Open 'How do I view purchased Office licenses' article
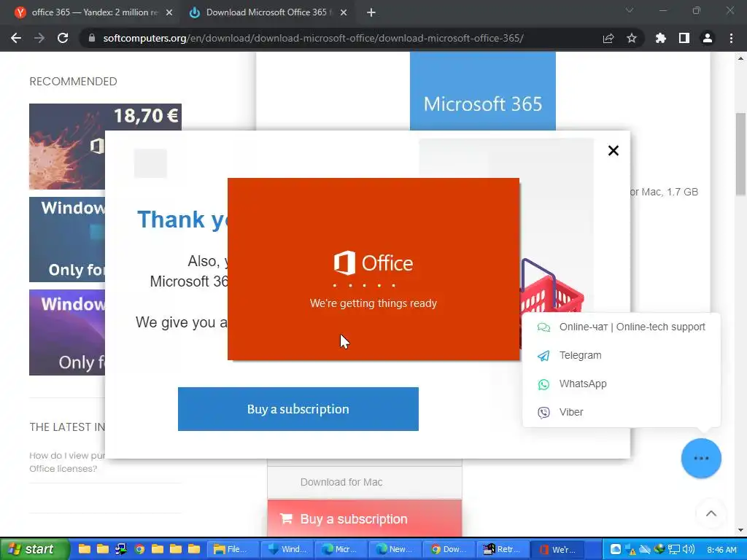The image size is (747, 560). coord(66,462)
